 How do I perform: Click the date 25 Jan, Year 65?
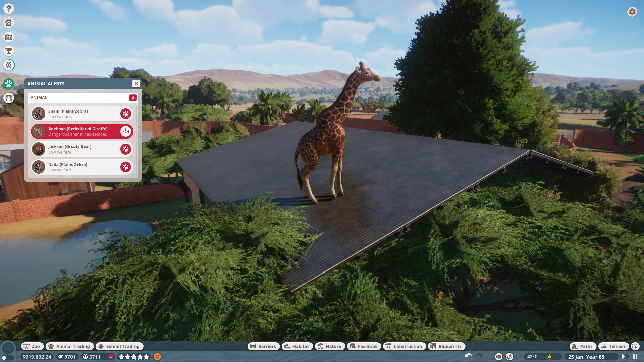[586, 357]
